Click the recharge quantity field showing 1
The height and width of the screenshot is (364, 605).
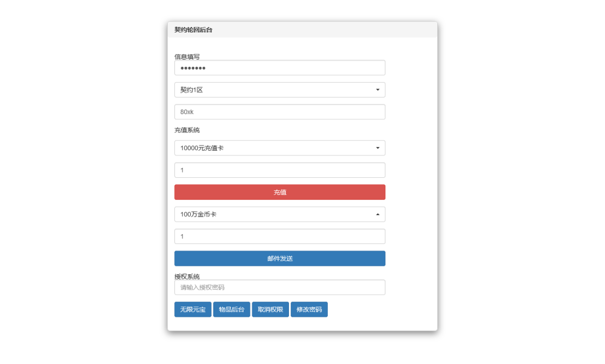point(279,170)
